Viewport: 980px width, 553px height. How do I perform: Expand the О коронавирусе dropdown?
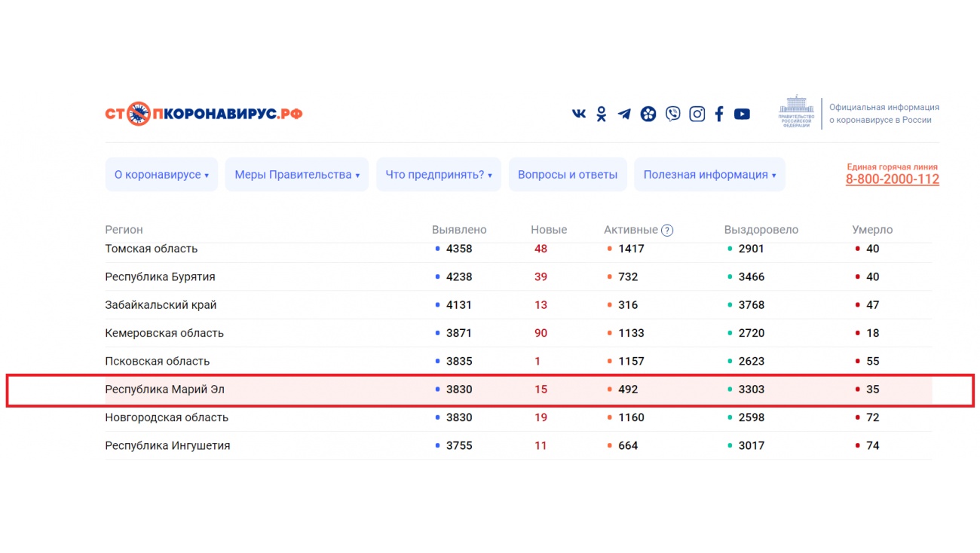(161, 175)
